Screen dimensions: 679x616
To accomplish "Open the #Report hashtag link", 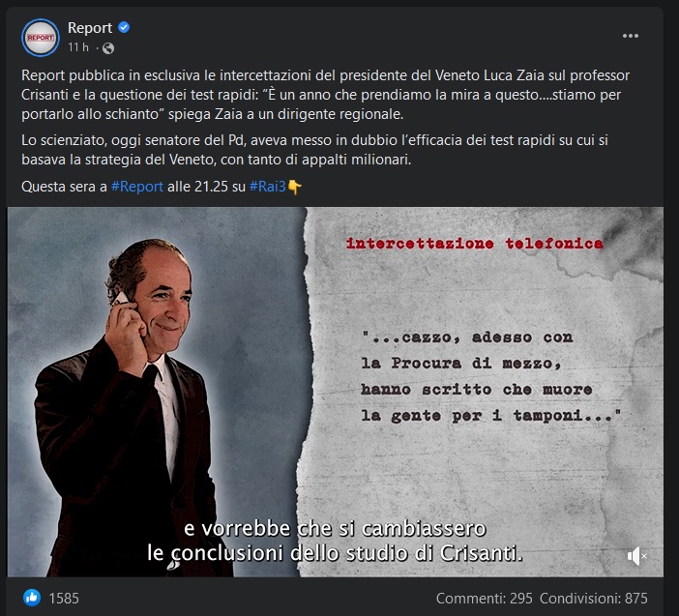I will point(136,187).
